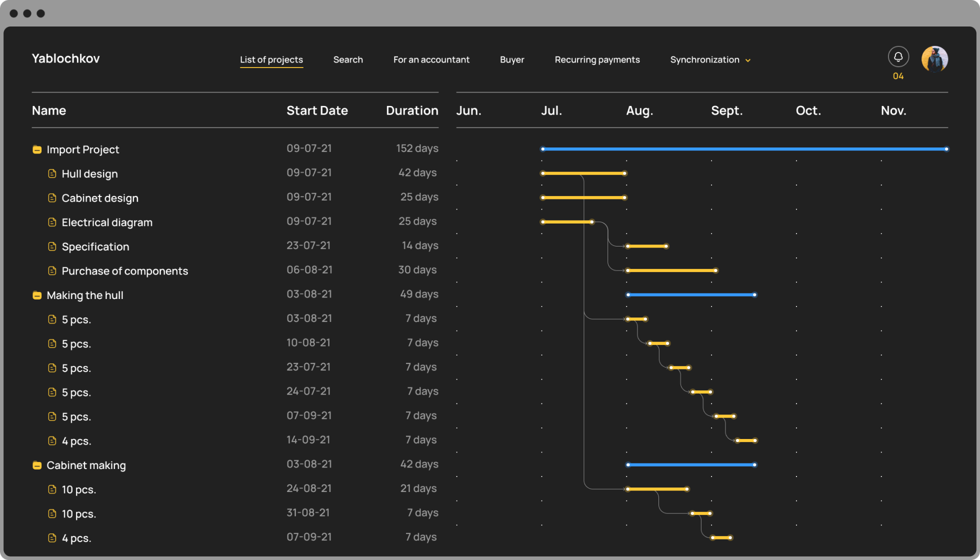Image resolution: width=980 pixels, height=560 pixels.
Task: Open the notifications bell icon
Action: (898, 56)
